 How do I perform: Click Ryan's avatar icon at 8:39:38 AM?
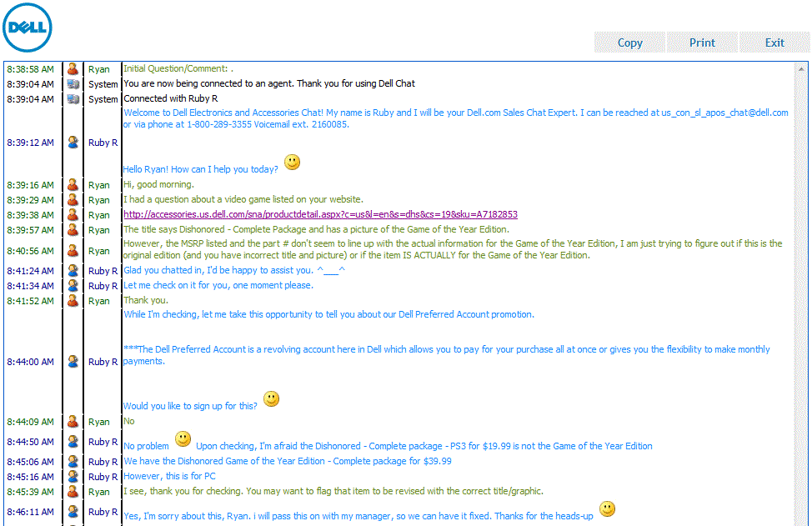pyautogui.click(x=73, y=215)
